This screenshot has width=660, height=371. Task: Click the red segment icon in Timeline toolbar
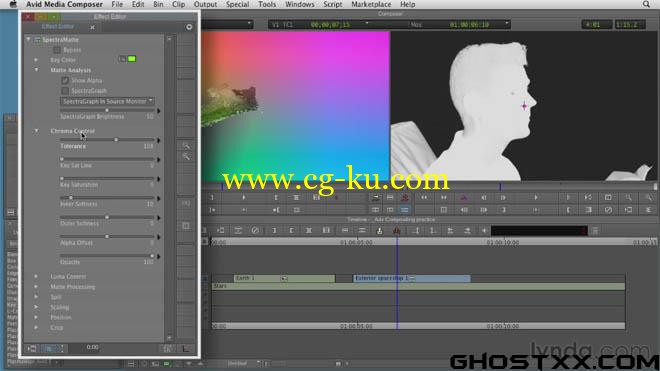(397, 230)
